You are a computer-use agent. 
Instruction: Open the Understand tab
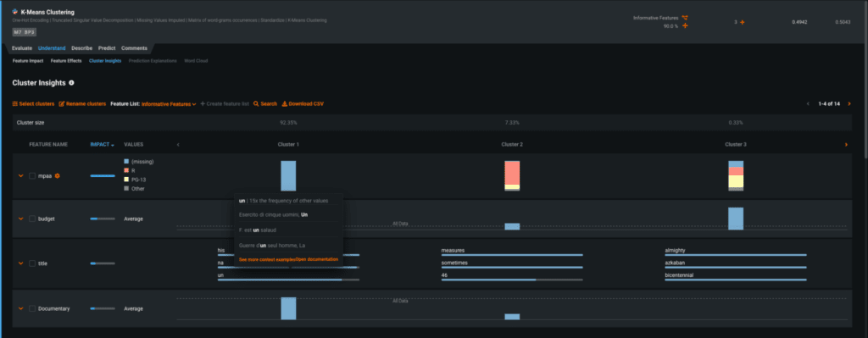[52, 48]
